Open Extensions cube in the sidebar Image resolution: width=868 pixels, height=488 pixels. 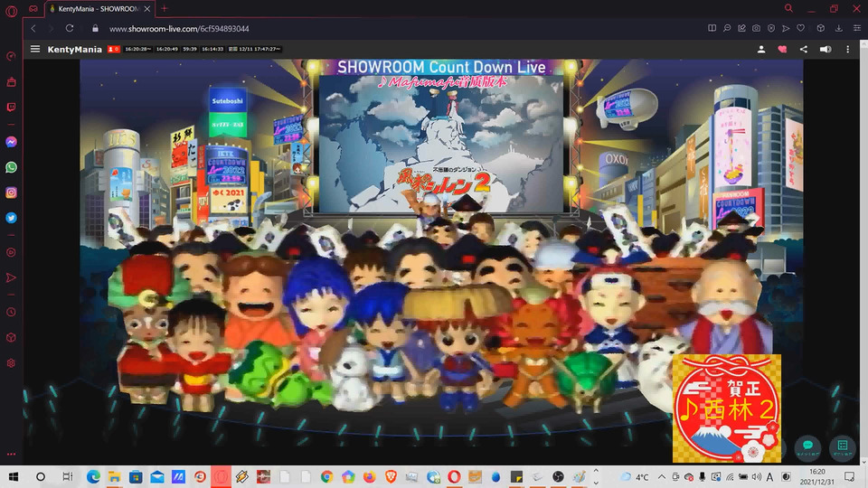(11, 337)
